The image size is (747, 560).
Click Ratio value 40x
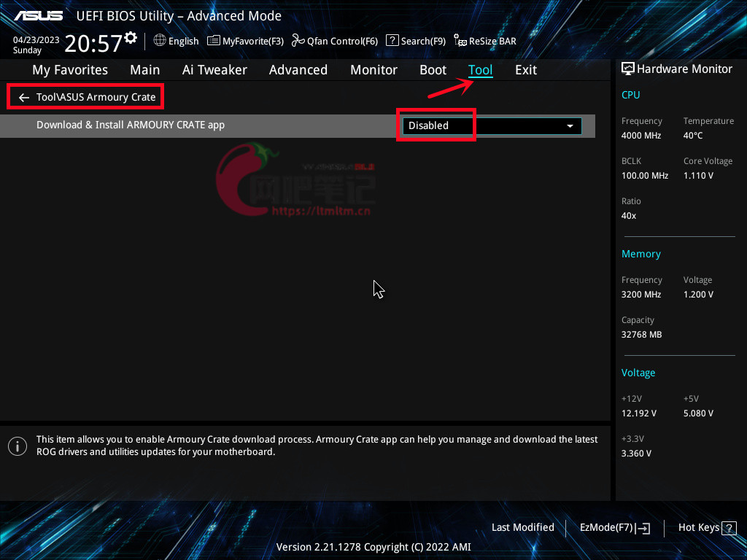[628, 216]
